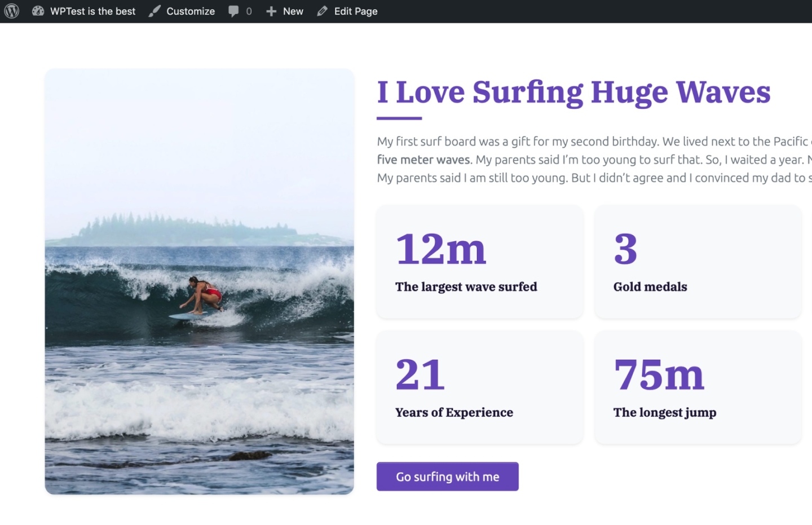Click the dashboard gauge icon beside WPTest
The image size is (812, 525).
[x=38, y=11]
